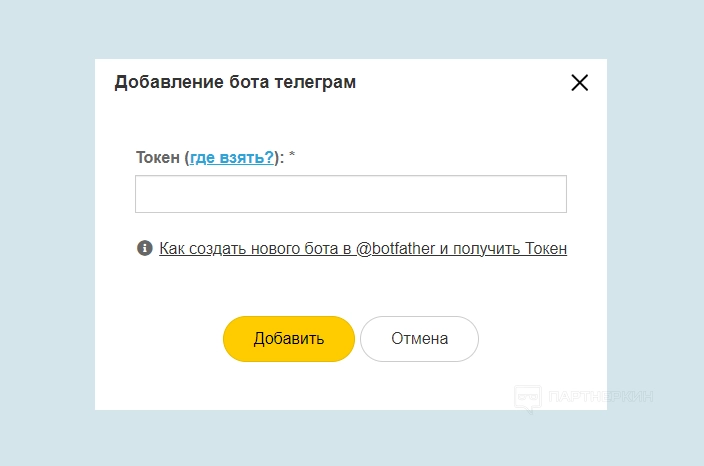704x466 pixels.
Task: Click the speech-bubble logo in the watermark
Action: coord(527,397)
